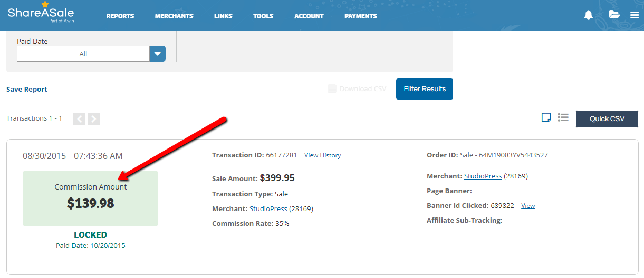
Task: Open the Paid Date 'All' combo box
Action: point(83,54)
